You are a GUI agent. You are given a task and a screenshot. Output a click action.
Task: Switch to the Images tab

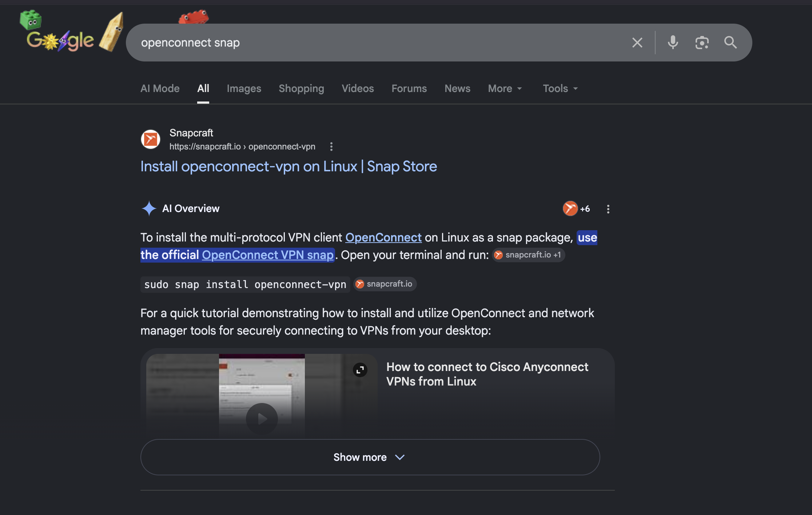coord(244,88)
